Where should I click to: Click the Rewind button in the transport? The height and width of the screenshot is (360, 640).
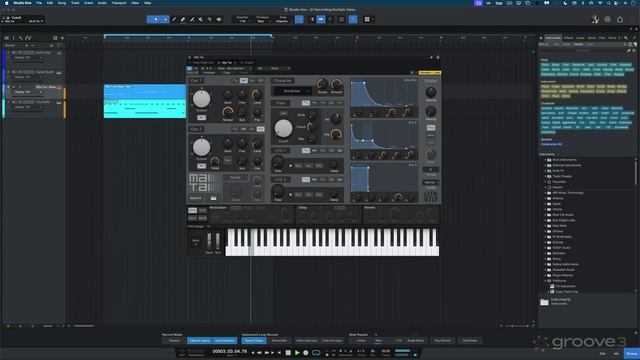260,353
